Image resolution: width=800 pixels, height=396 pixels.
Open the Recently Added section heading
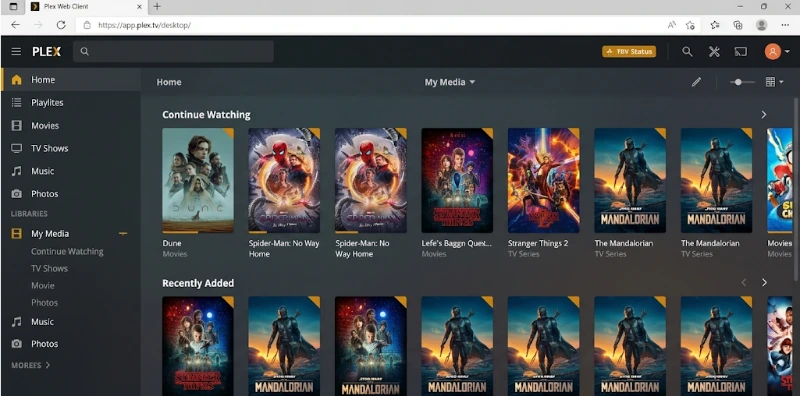coord(198,283)
